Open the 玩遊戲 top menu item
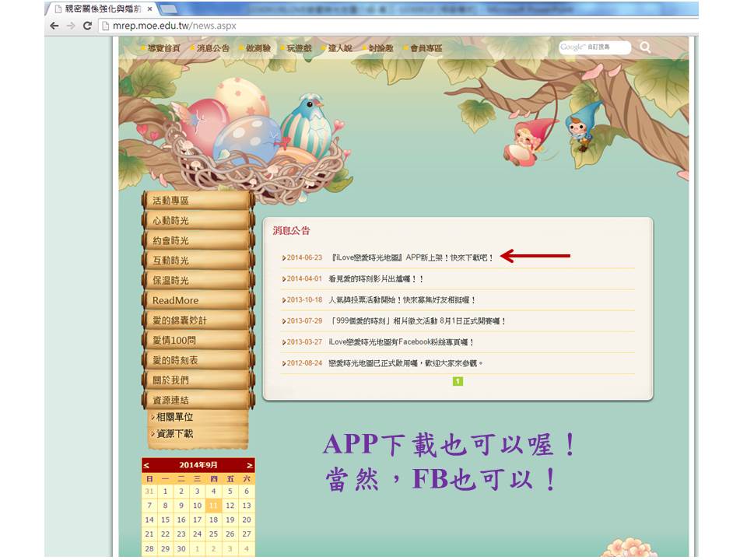Viewport: 747px width, 560px height. (x=300, y=48)
